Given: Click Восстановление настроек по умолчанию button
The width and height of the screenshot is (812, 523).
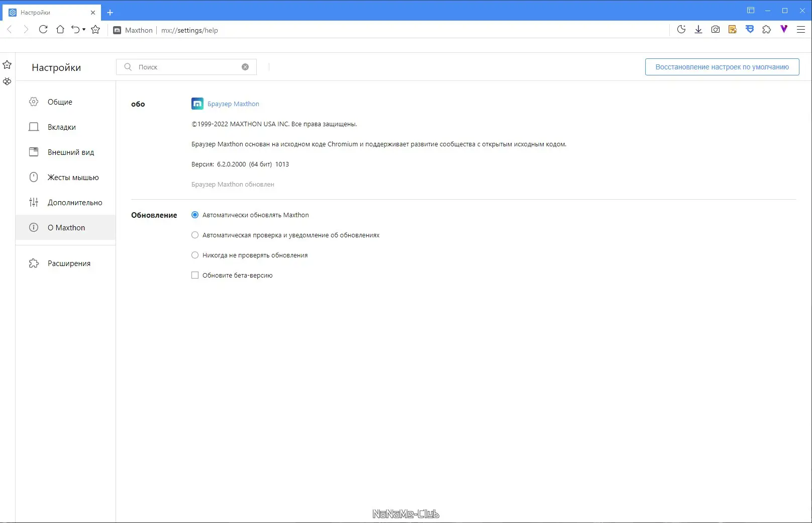Looking at the screenshot, I should coord(722,67).
